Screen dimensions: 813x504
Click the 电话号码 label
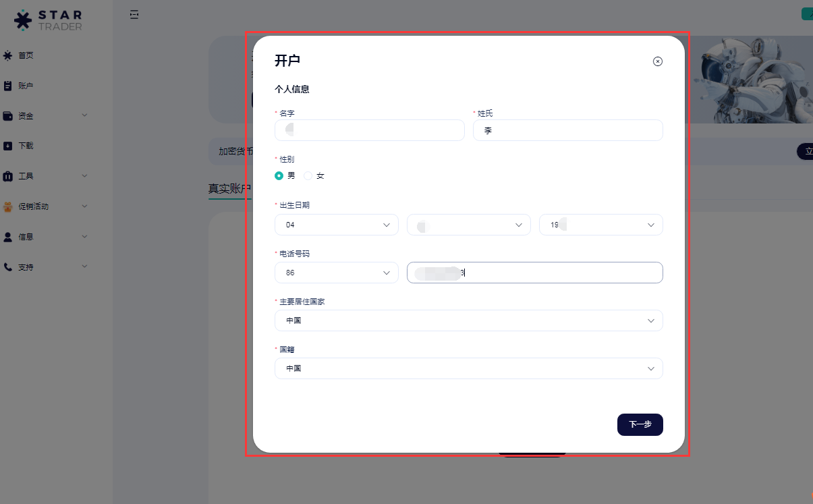click(295, 253)
